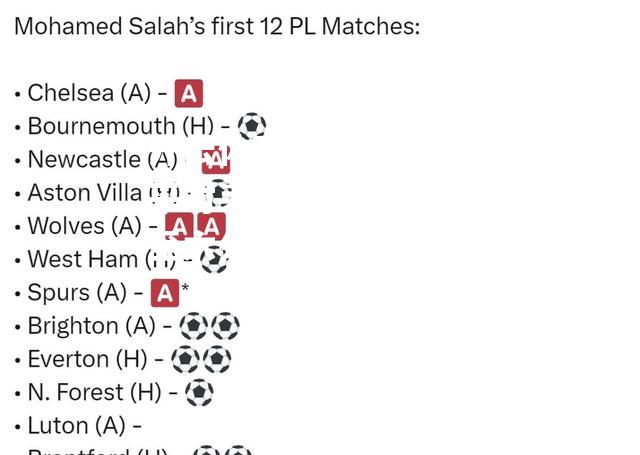Click the Chelsea (A) text
The image size is (640, 455).
[89, 93]
